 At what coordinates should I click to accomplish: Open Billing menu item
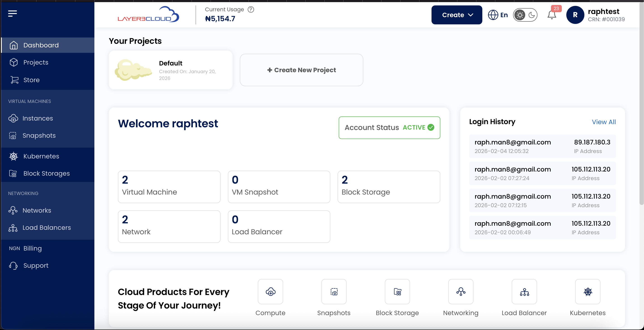(47, 248)
